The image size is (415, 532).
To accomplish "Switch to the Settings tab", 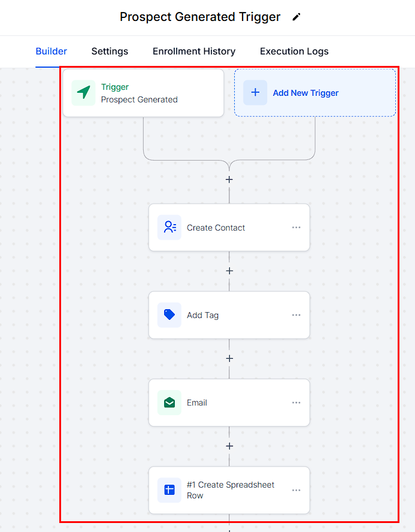I will coord(110,52).
